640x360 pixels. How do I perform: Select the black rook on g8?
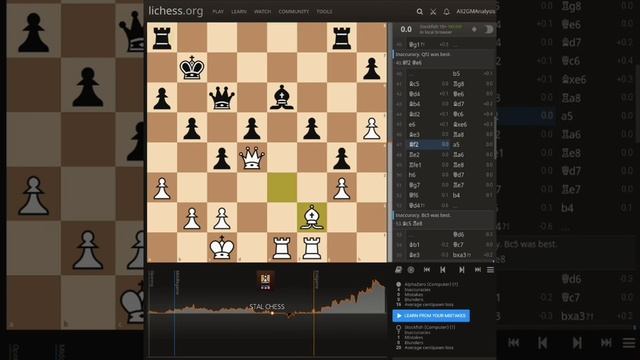pos(342,38)
